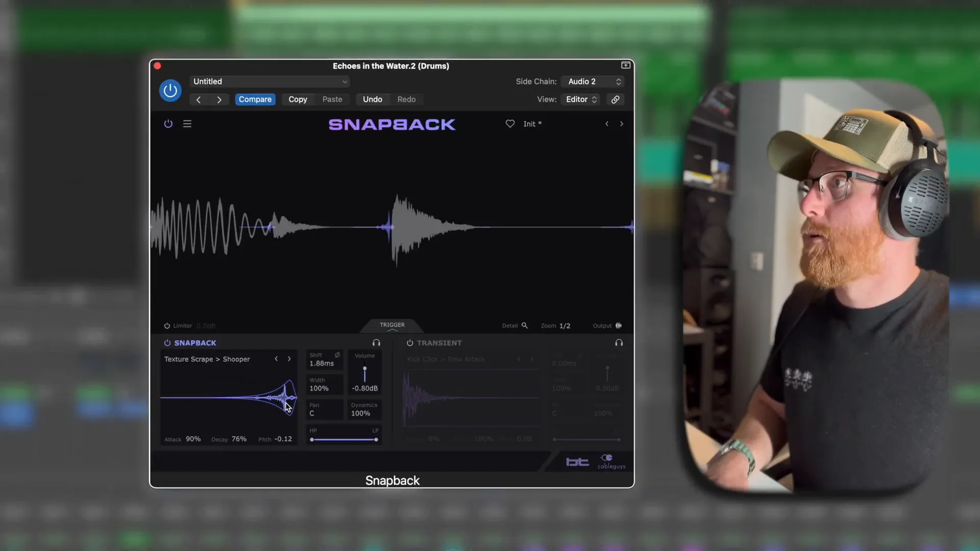This screenshot has width=980, height=551.
Task: Click the Zoom 1/2 value
Action: click(565, 325)
